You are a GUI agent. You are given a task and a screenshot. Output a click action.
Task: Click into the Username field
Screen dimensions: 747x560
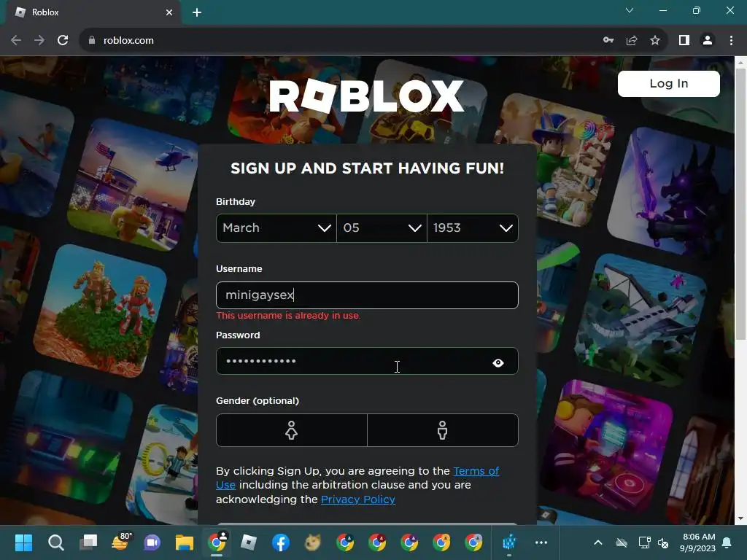point(367,295)
